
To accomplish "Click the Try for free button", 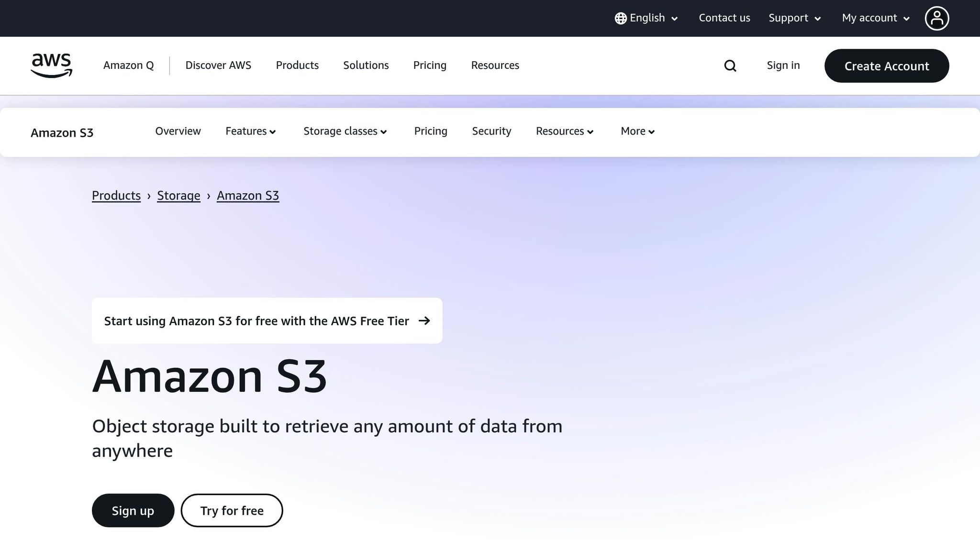I will pyautogui.click(x=232, y=510).
